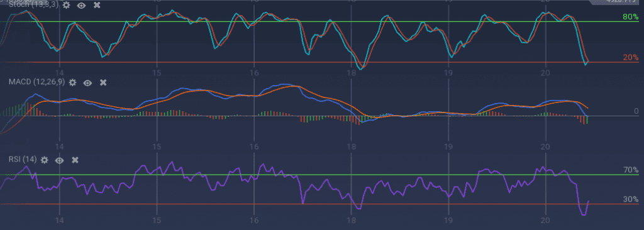This screenshot has height=230, width=644.
Task: Click the MACD (12,26,9) label
Action: pos(37,82)
